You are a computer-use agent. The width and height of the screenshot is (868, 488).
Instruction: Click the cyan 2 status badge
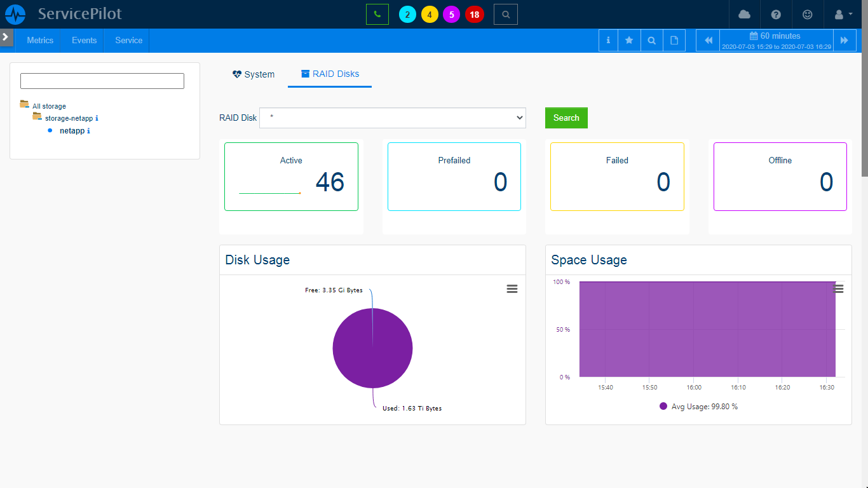[x=407, y=14]
